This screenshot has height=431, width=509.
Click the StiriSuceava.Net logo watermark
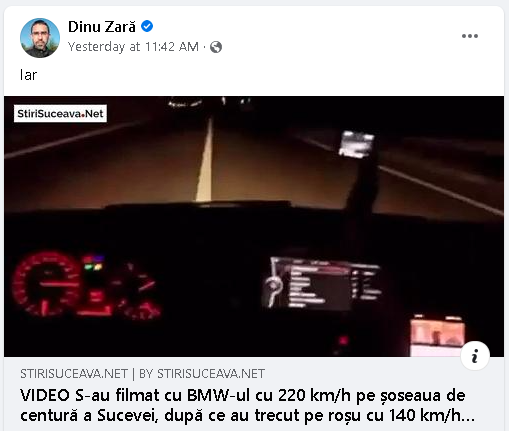pos(60,114)
